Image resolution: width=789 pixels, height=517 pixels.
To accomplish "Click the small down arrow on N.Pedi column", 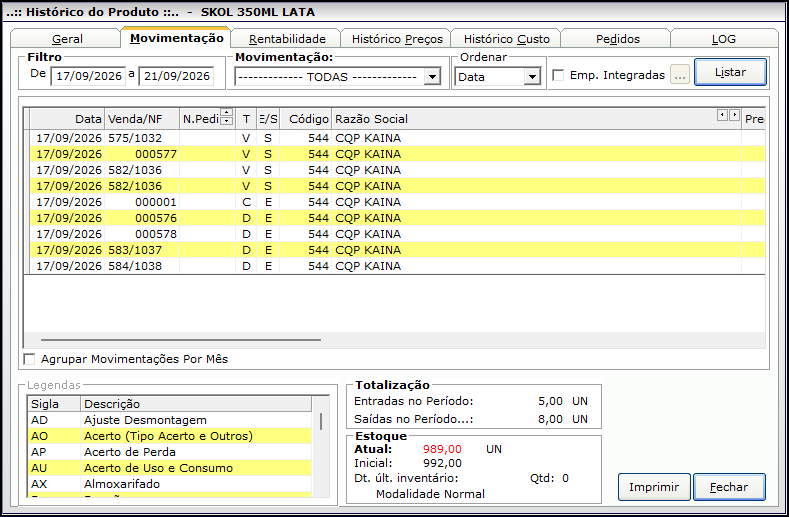I will (227, 121).
